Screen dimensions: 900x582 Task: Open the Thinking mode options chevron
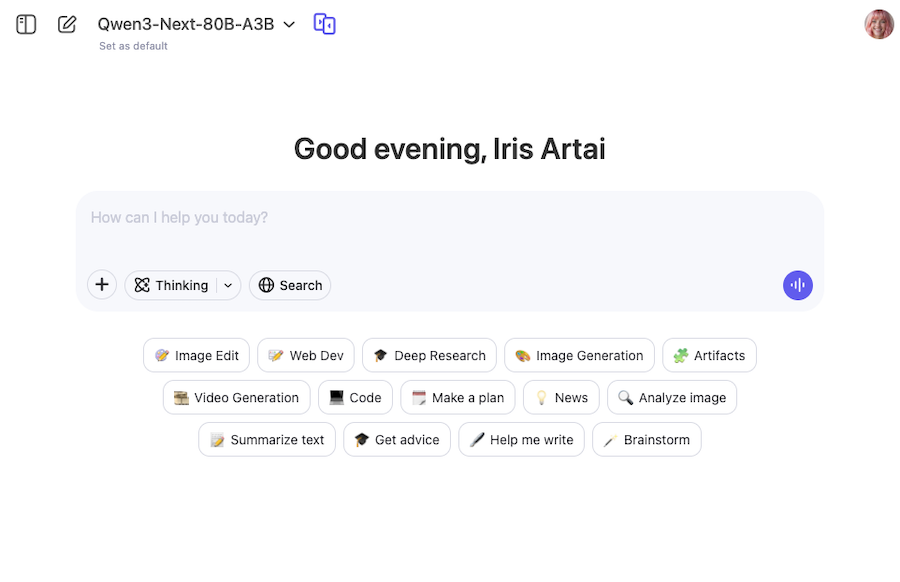click(227, 285)
